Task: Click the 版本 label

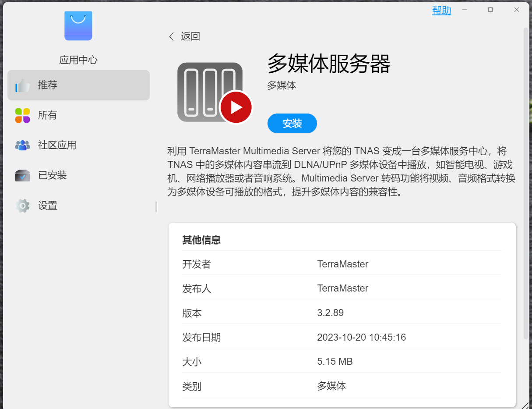Action: pos(192,313)
